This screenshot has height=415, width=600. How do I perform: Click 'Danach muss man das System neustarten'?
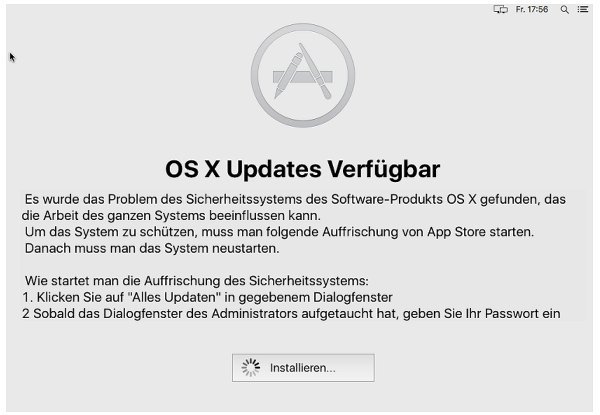(152, 248)
